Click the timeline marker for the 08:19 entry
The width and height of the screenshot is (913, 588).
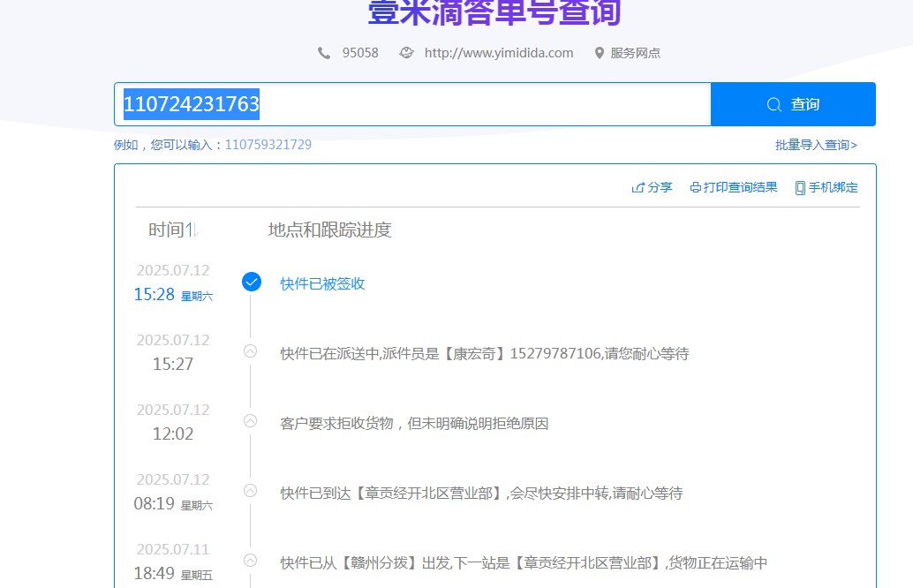251,490
